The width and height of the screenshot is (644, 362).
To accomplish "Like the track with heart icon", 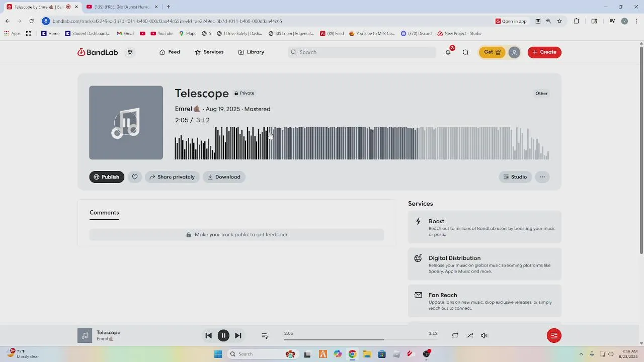I will (x=135, y=177).
